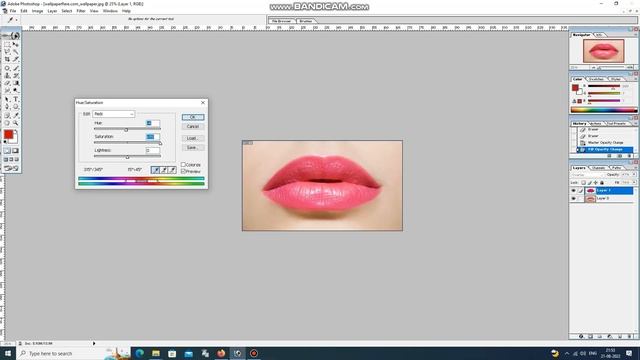This screenshot has width=640, height=360.
Task: Select the Lasso tool
Action: pyautogui.click(x=7, y=52)
